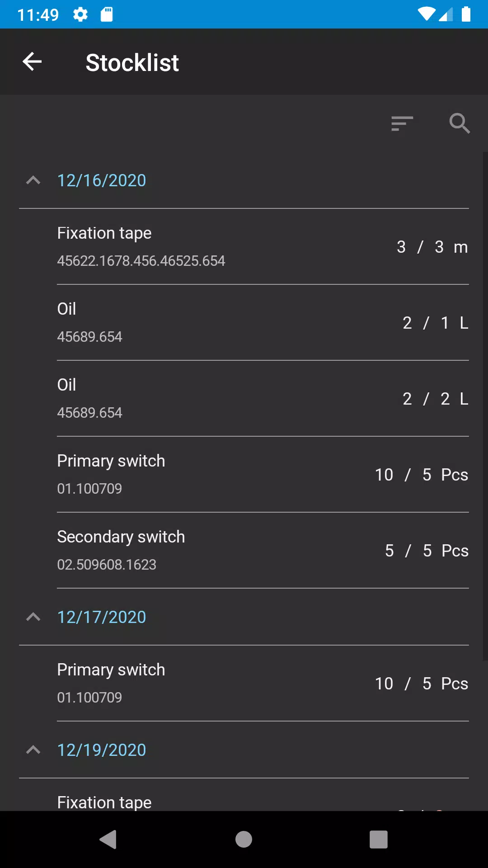This screenshot has width=488, height=868.
Task: Select the 12/16/2020 date header
Action: click(102, 180)
